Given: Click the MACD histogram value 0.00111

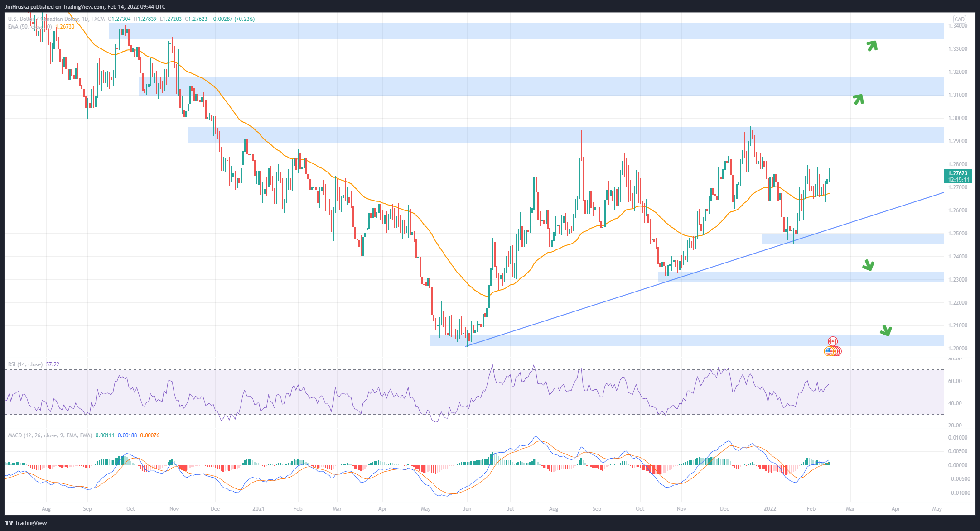Looking at the screenshot, I should (105, 435).
